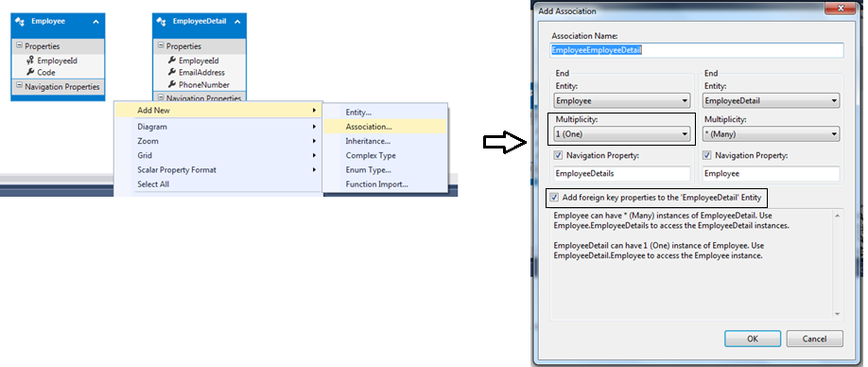Screen dimensions: 868x367
Task: Open the Add New submenu
Action: click(217, 111)
